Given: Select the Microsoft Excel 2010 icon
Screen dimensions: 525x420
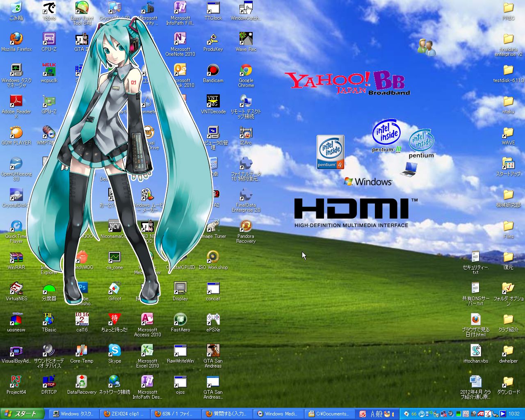Looking at the screenshot, I should click(148, 356).
